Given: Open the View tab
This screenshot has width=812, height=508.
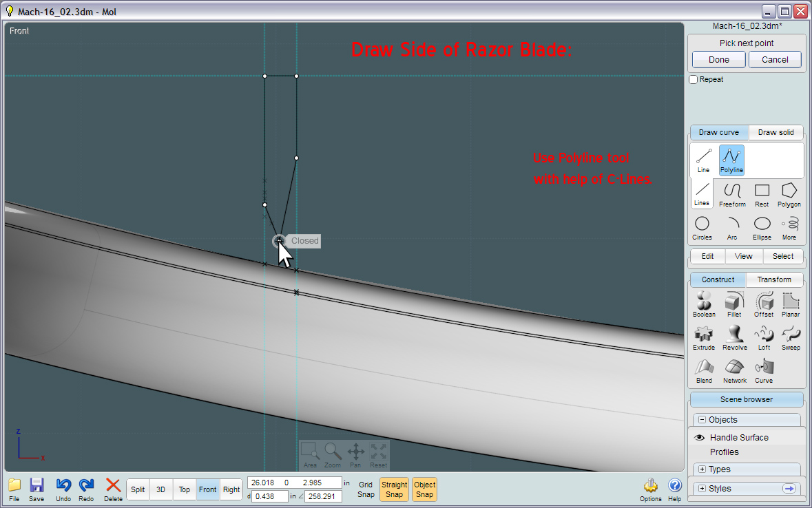Looking at the screenshot, I should coord(744,256).
